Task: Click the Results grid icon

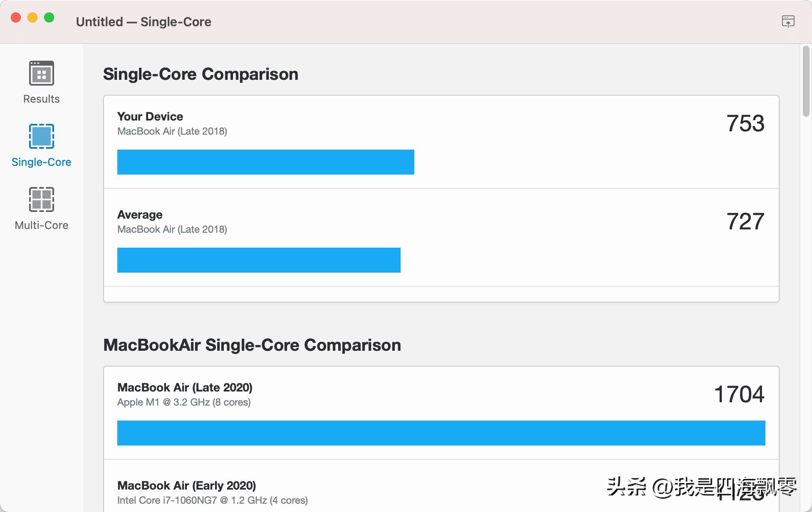Action: tap(41, 73)
